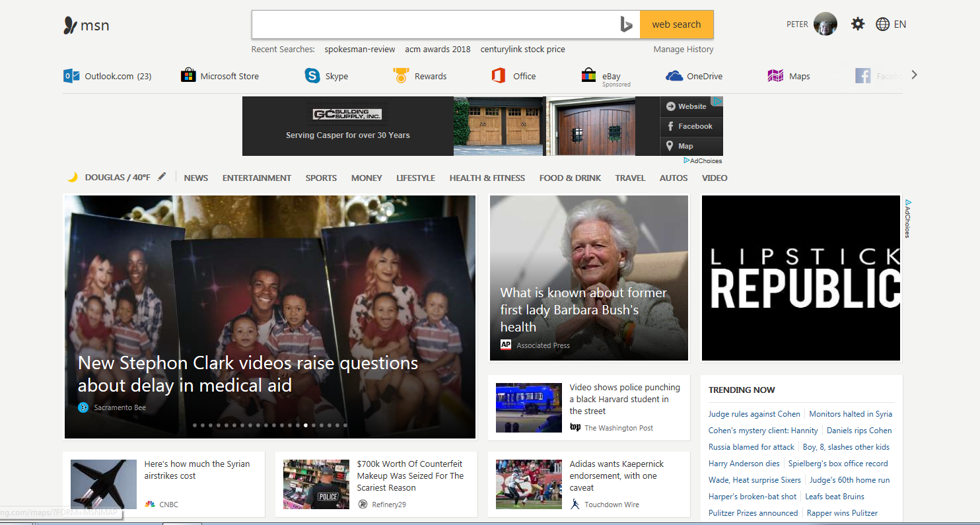
Task: Click the bomber jet story thumbnail
Action: tap(104, 484)
